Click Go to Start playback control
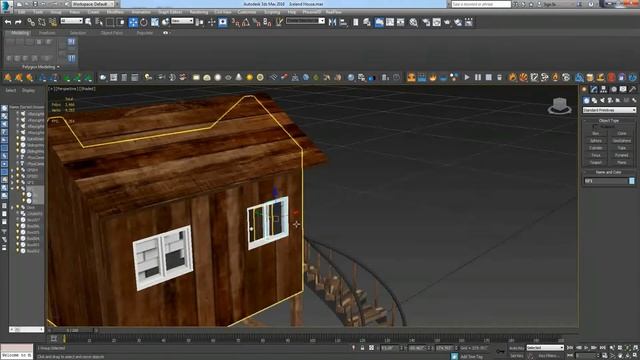This screenshot has width=640, height=360. pyautogui.click(x=570, y=348)
